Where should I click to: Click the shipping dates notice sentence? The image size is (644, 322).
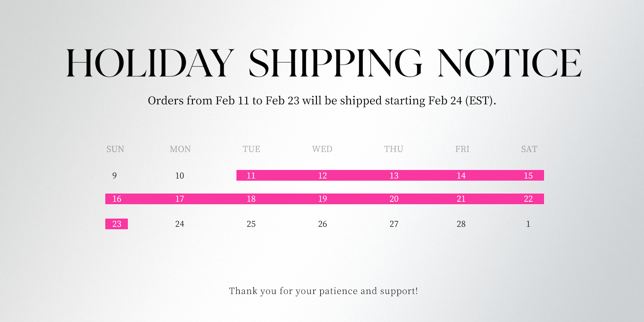(322, 101)
